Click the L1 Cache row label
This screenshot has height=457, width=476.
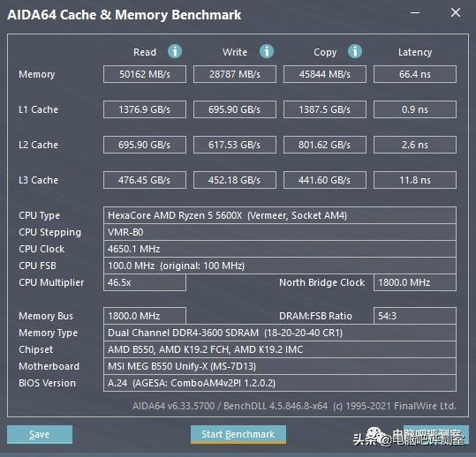click(38, 109)
